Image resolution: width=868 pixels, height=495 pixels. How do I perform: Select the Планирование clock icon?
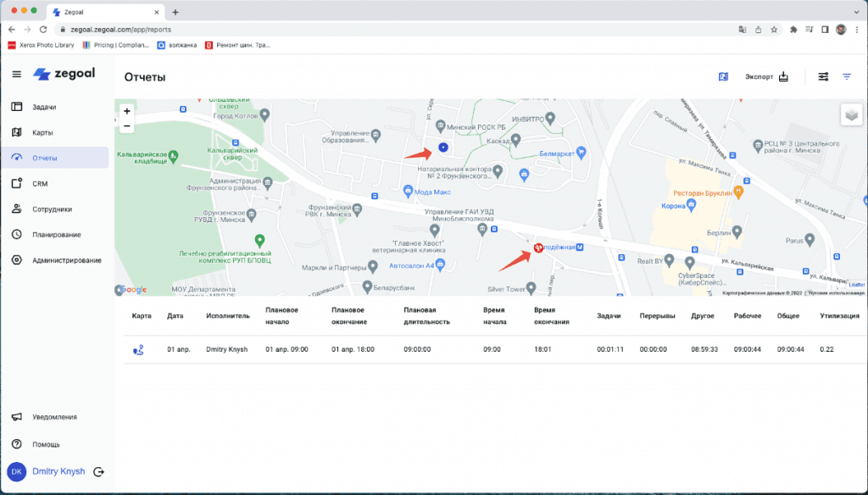coord(16,234)
